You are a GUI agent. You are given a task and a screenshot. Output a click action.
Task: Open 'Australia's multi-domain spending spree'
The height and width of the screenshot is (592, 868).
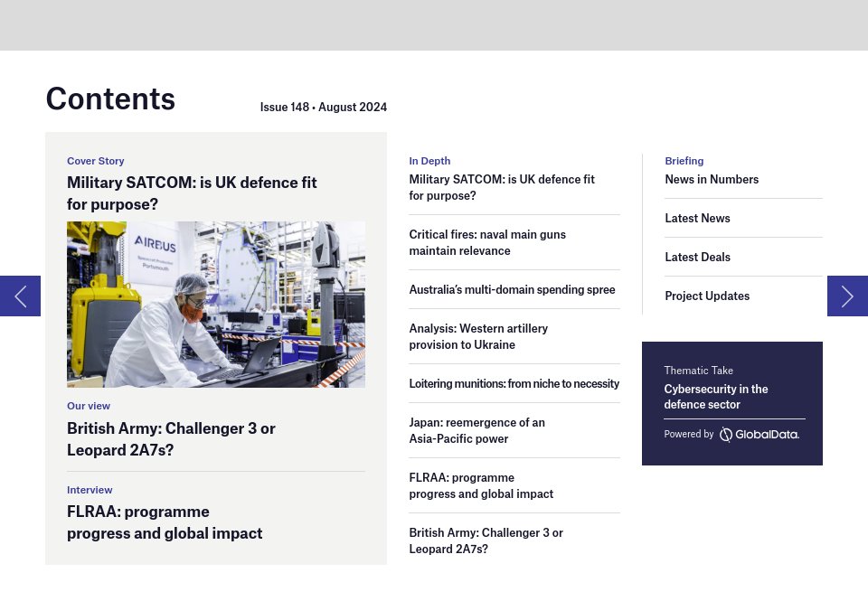point(512,289)
